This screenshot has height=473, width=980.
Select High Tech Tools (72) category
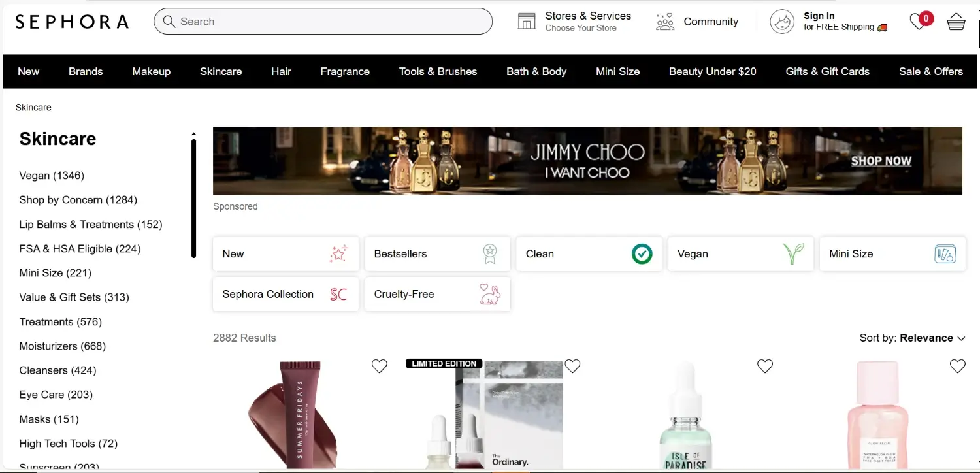68,443
